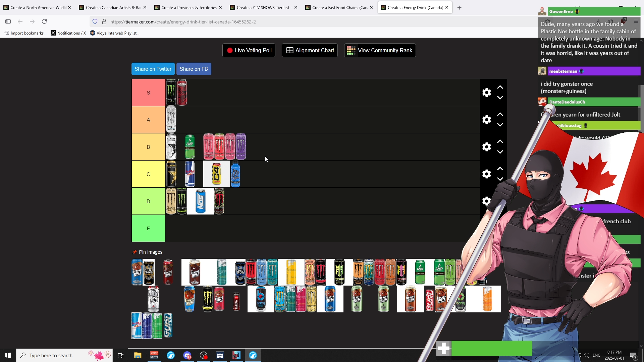The height and width of the screenshot is (362, 644).
Task: Select the A tier label
Action: (x=148, y=120)
